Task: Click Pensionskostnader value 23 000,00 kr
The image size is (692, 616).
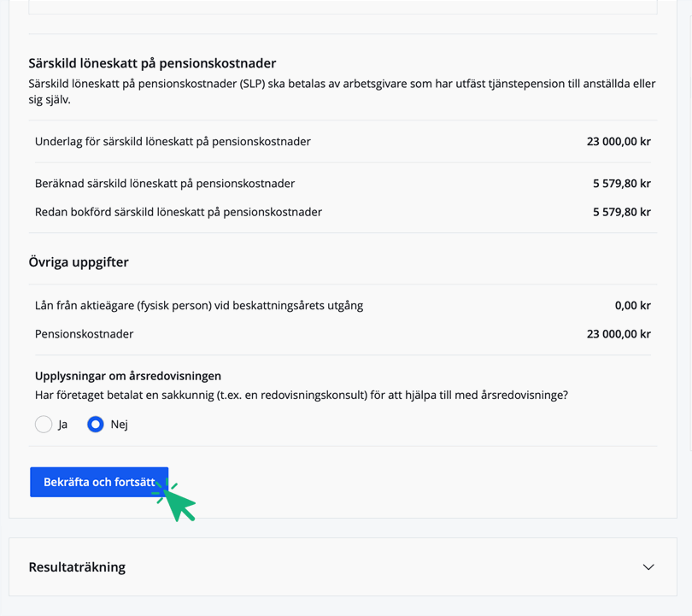Action: (619, 334)
